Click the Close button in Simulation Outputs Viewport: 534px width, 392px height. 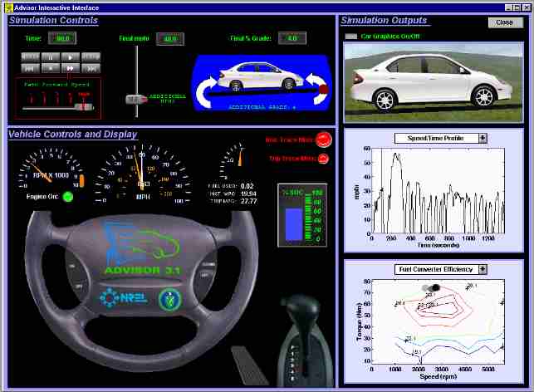(505, 22)
